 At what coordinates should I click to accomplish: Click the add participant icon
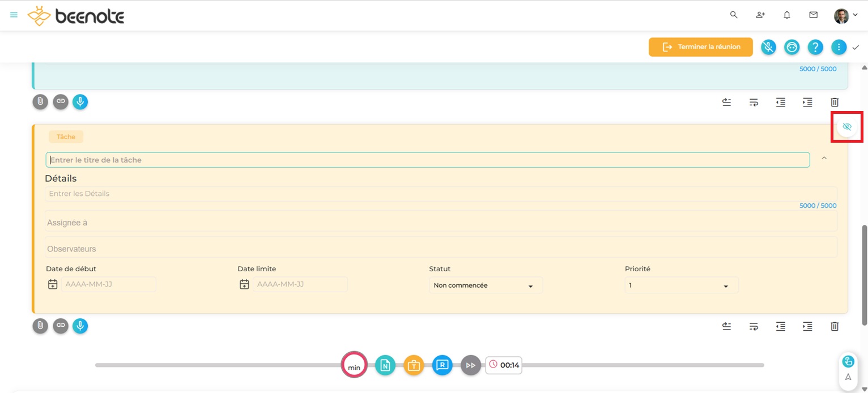760,15
